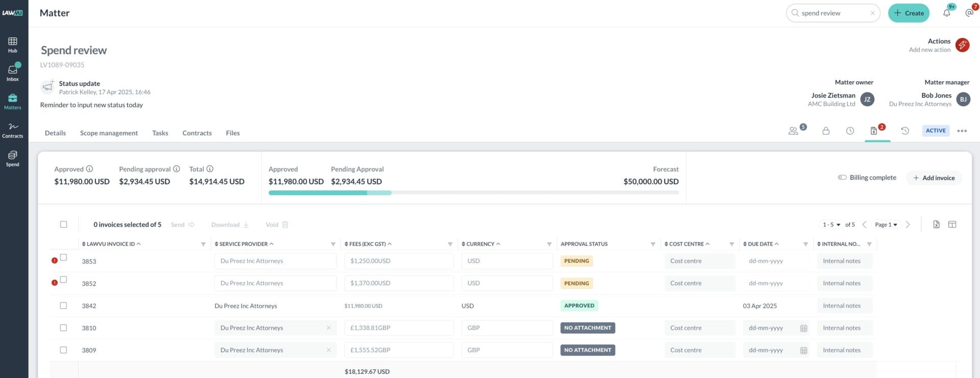Tick the checkbox for invoice 3842

[63, 306]
